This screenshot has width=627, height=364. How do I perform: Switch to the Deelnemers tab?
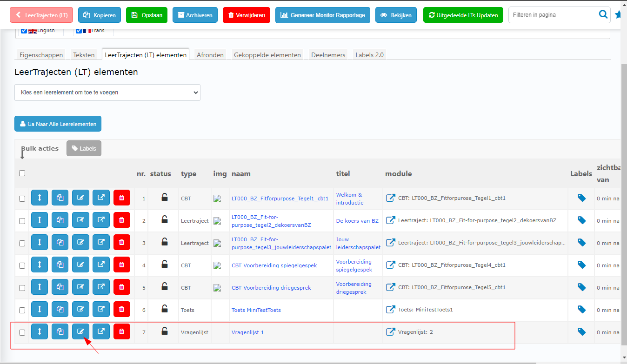pos(329,55)
